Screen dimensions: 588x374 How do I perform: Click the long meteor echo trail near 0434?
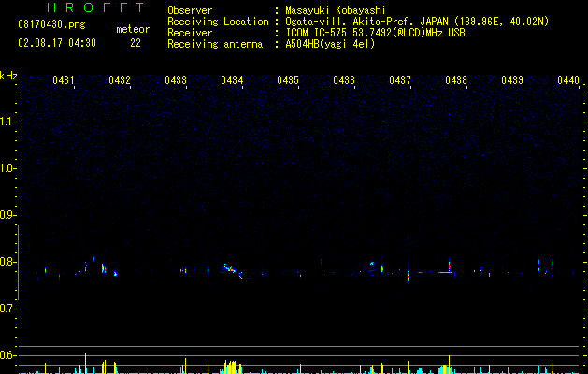233,271
